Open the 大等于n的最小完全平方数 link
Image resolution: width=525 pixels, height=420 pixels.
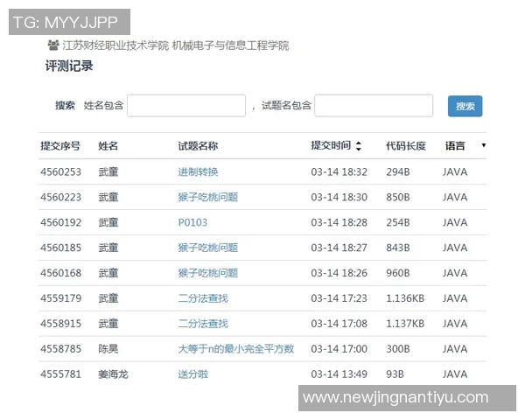[x=236, y=348]
